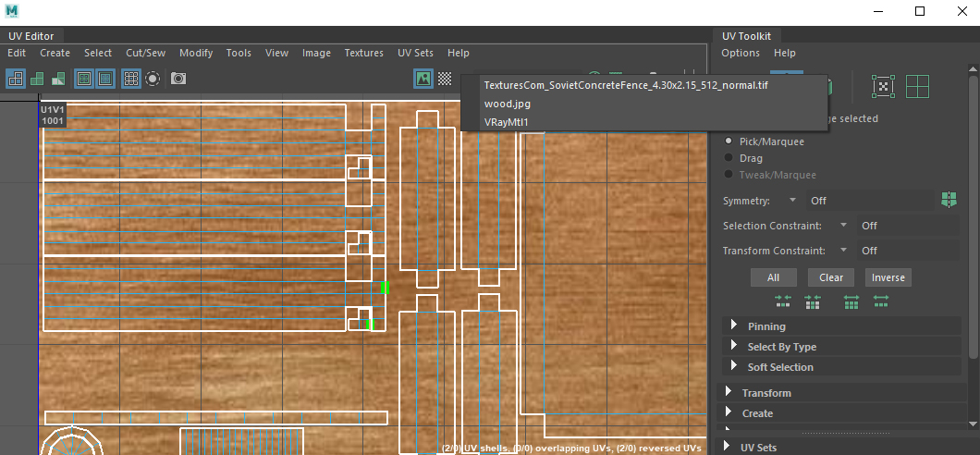The width and height of the screenshot is (980, 455).
Task: Click the UV Toolkit shell selection-box icon
Action: [x=883, y=86]
